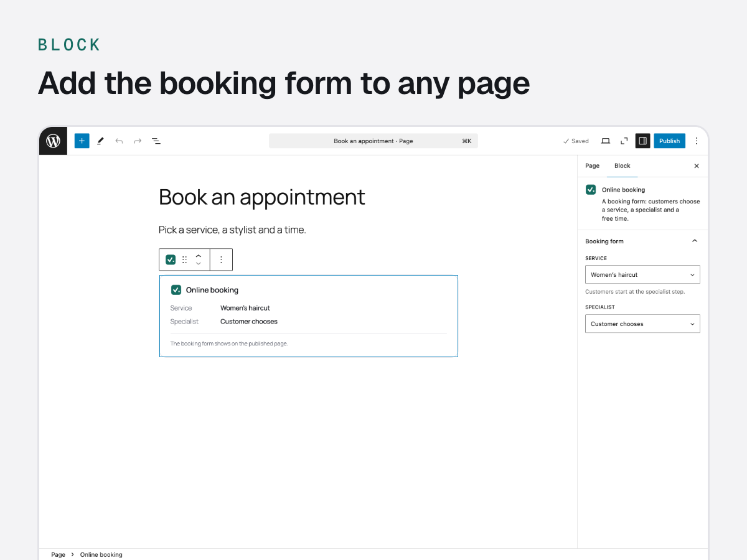Click the SPECIALIST field label in sidebar
747x560 pixels.
[x=600, y=307]
